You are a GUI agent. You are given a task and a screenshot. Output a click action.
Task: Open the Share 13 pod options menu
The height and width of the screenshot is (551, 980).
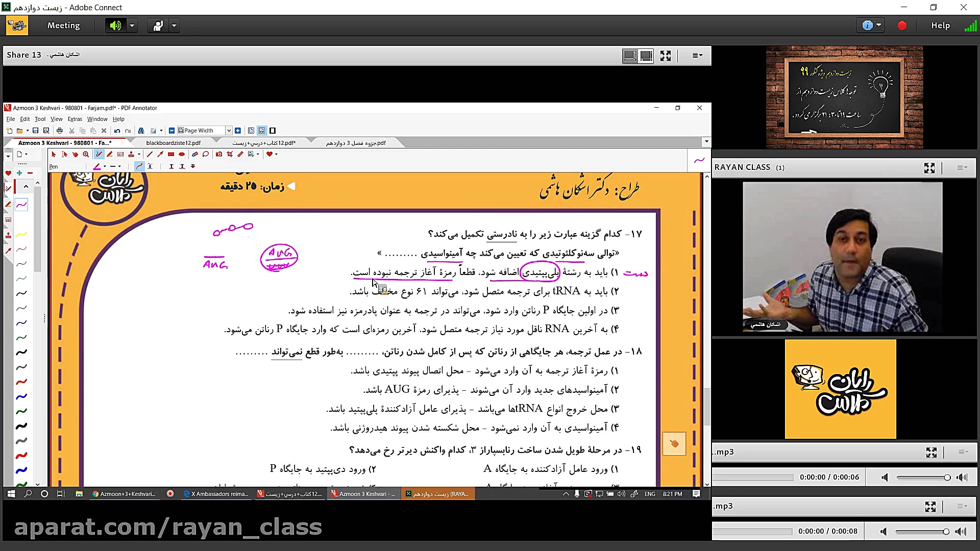697,55
